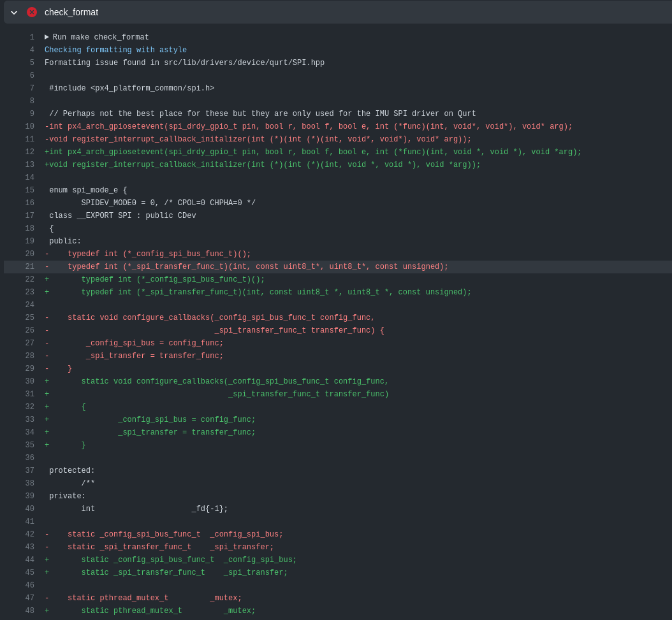Click the 'SPIDEV_MODE0 = 0' line
672x620 pixels.
pyautogui.click(x=168, y=203)
